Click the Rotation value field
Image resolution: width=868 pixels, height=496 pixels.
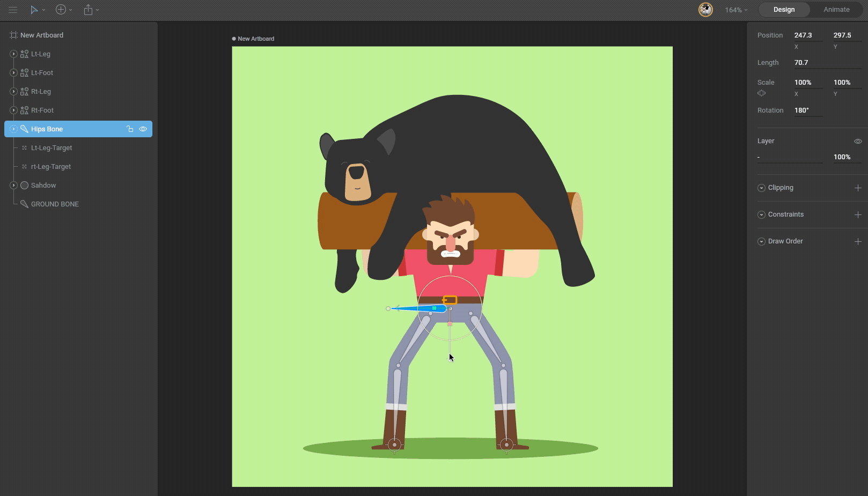pos(808,110)
